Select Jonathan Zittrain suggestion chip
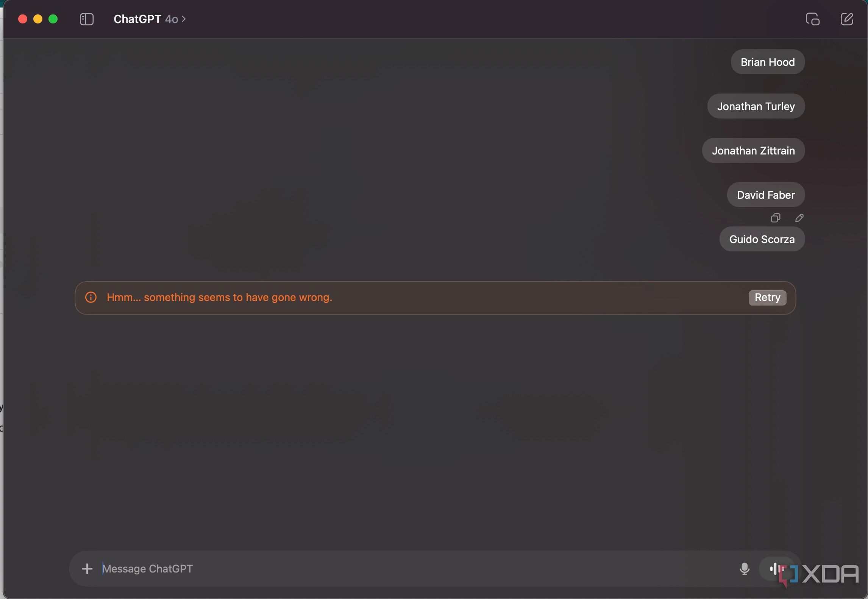Screen dimensions: 868x599 point(753,150)
